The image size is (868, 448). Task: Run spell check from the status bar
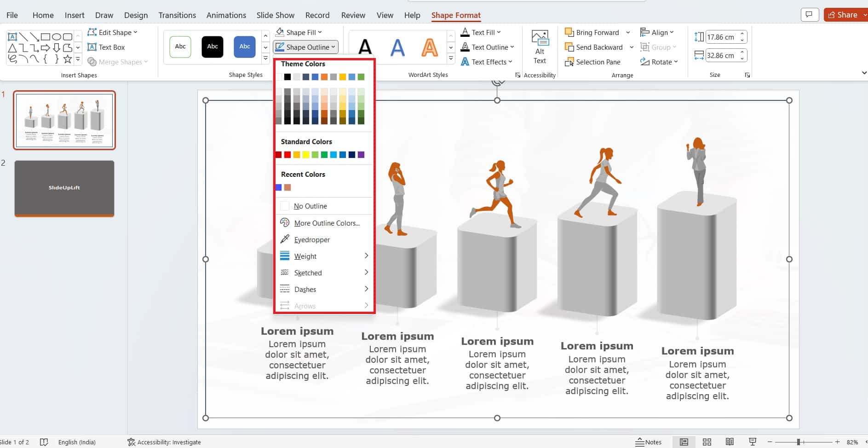click(44, 442)
